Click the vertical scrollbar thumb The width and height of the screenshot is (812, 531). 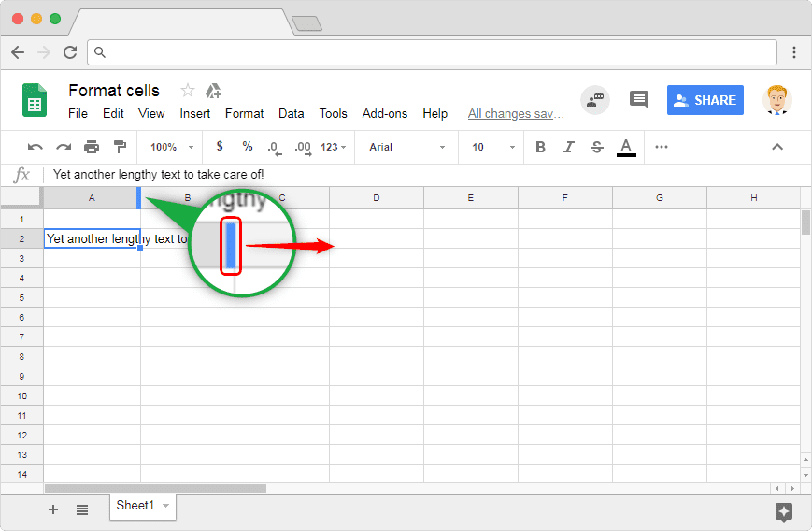tap(805, 222)
